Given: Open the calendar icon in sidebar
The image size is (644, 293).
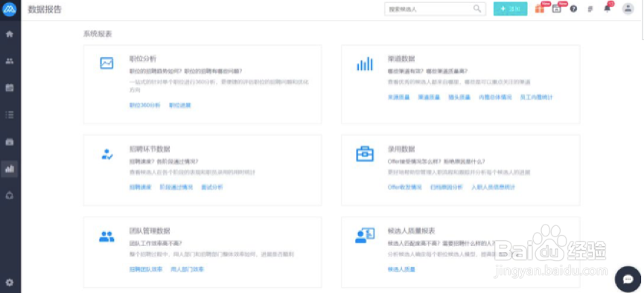Looking at the screenshot, I should coord(10,88).
